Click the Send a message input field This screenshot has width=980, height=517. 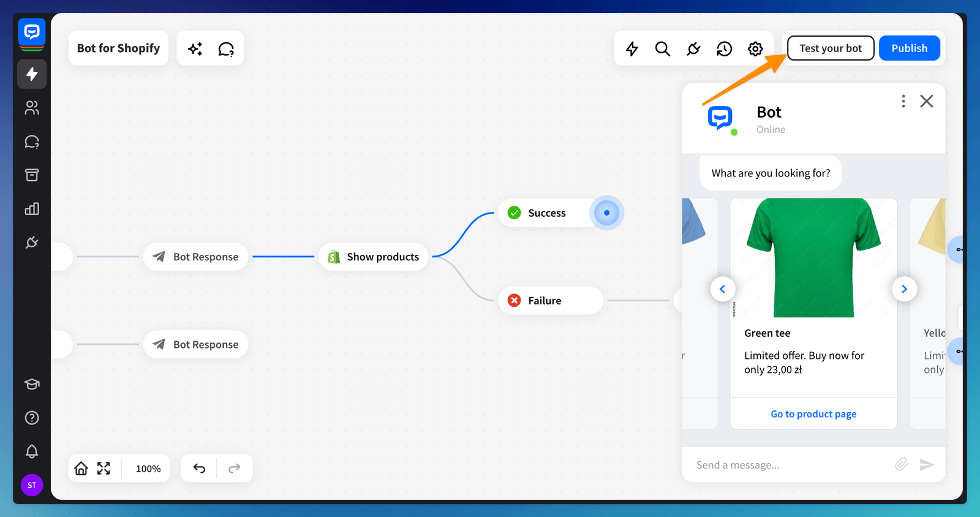[790, 465]
